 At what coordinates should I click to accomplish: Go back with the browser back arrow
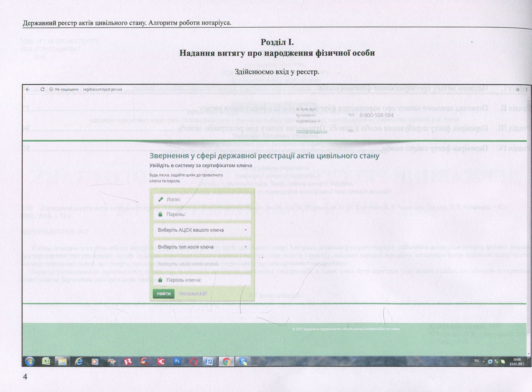coord(28,89)
